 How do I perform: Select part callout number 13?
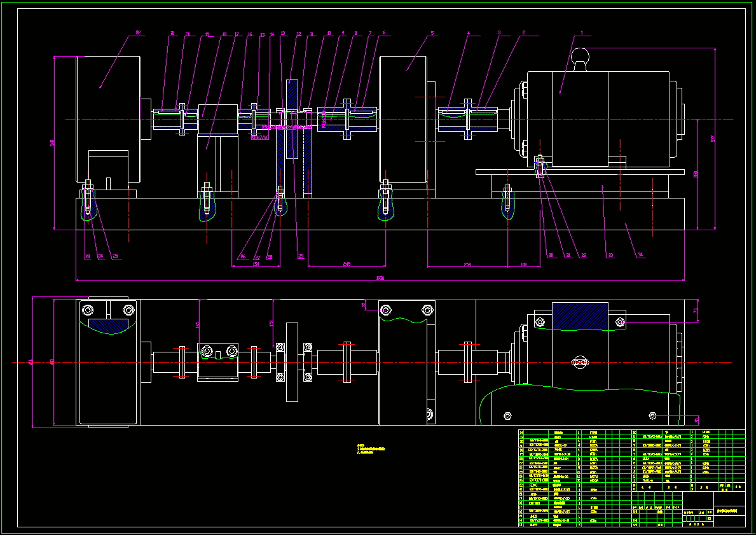283,33
